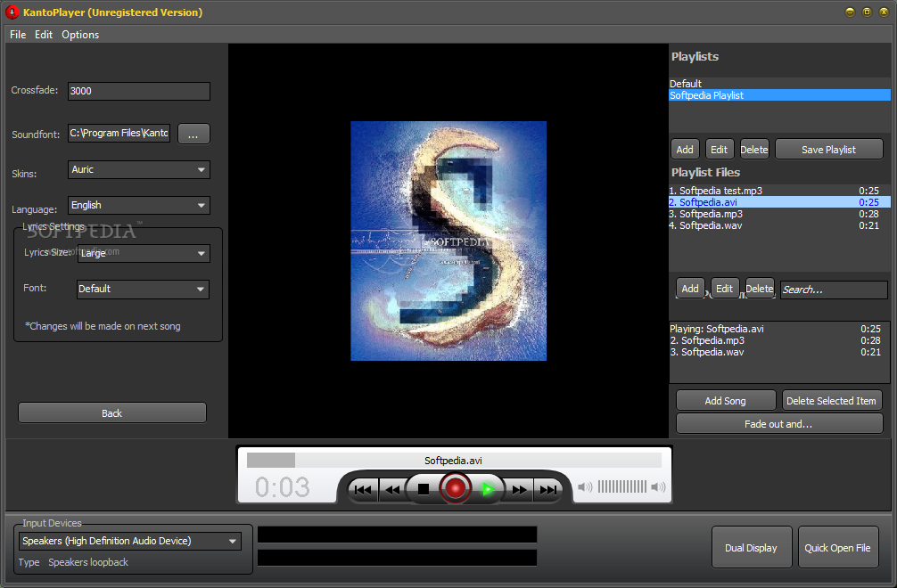Rewind the current track
The height and width of the screenshot is (588, 897).
[x=392, y=490]
